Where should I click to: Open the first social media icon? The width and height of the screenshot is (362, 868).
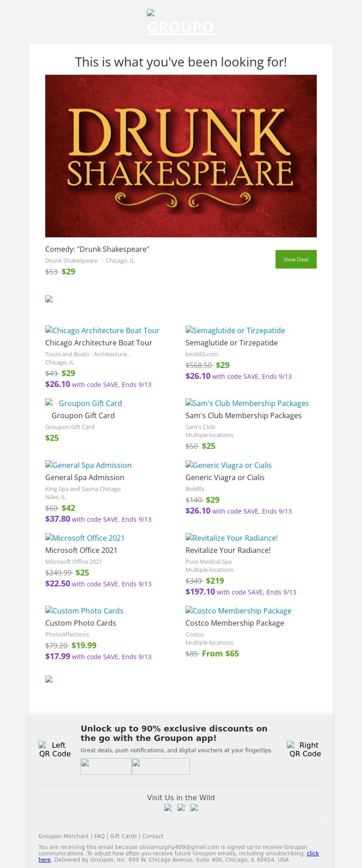pyautogui.click(x=168, y=808)
